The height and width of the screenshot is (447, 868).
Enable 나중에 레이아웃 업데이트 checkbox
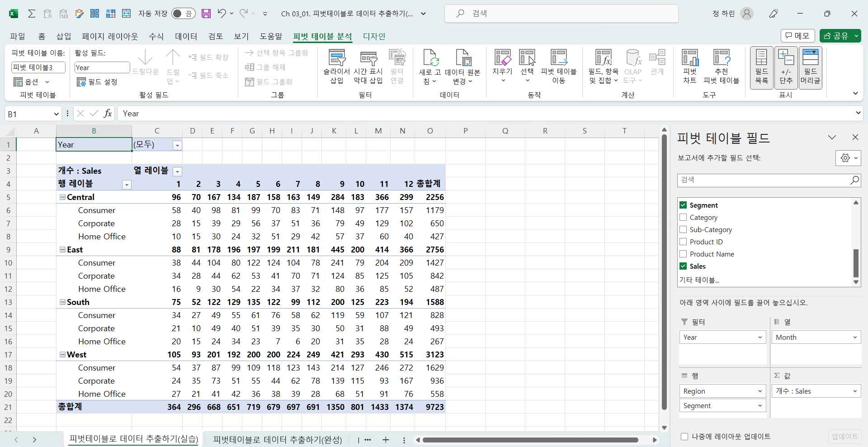click(684, 437)
